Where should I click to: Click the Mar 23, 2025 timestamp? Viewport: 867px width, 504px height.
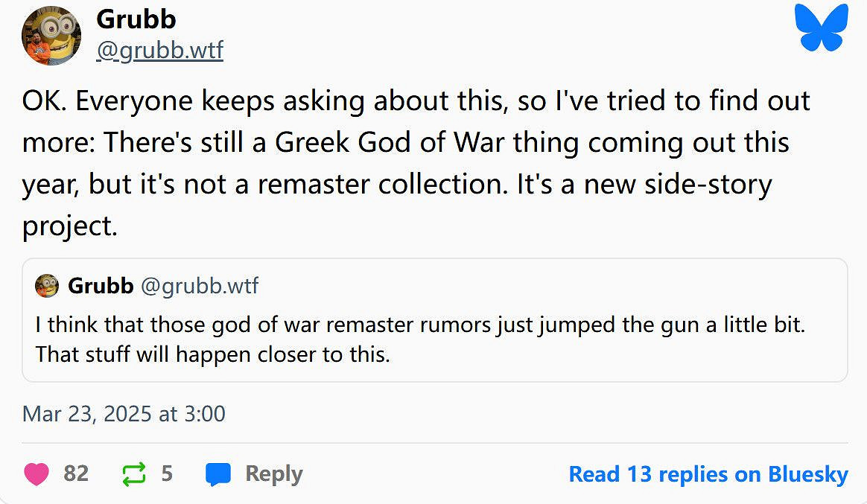124,413
